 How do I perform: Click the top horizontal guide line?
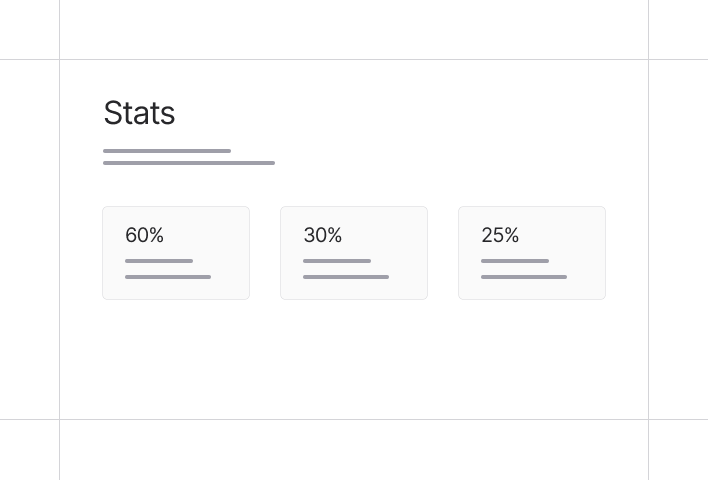click(354, 59)
